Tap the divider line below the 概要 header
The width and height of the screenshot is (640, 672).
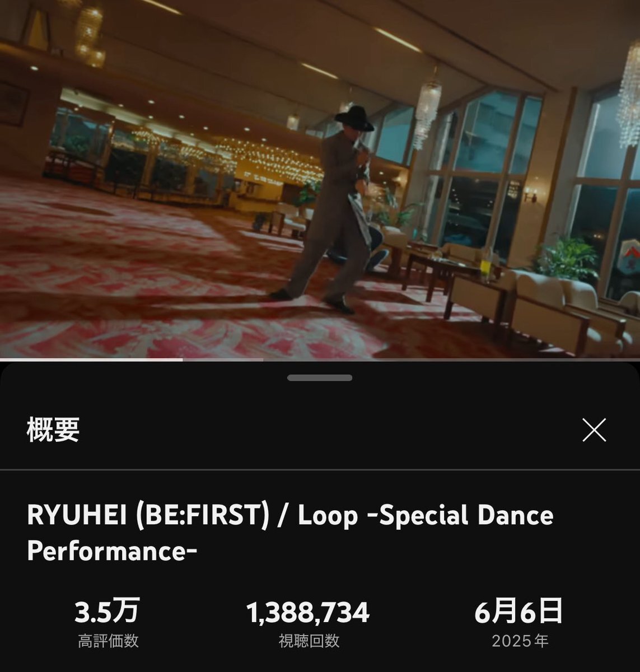click(320, 469)
